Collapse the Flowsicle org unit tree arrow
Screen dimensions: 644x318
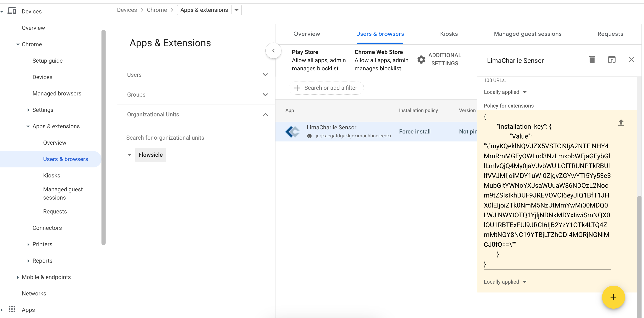pos(129,155)
